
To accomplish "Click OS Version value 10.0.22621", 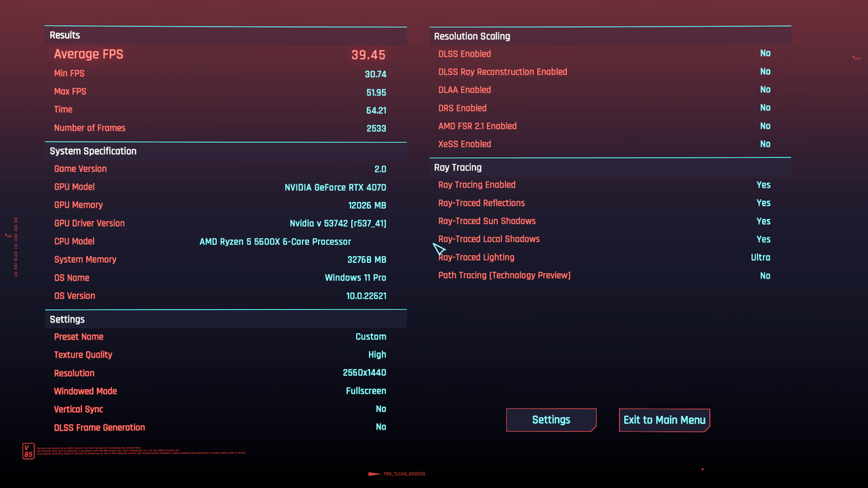I will (366, 296).
